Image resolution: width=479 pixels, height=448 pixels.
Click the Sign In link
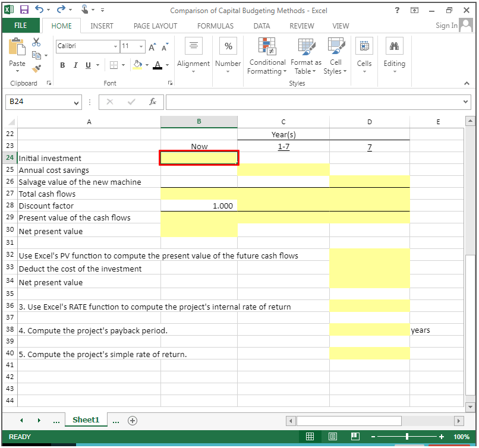pos(446,26)
